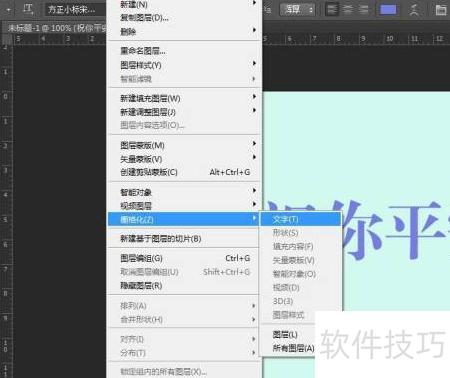
Task: Click the highlighted 栅格化(Z) menu item
Action: (x=184, y=219)
